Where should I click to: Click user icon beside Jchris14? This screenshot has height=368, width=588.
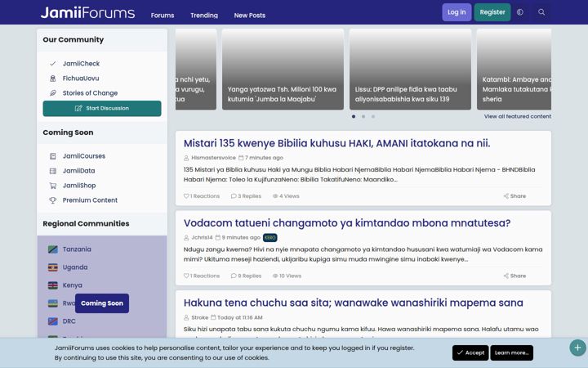pos(186,238)
